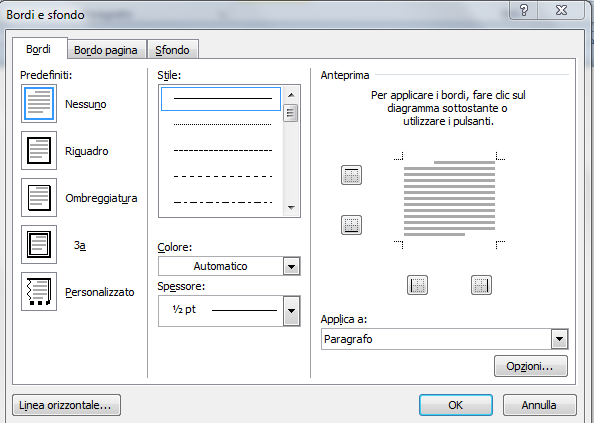Click the Linea orizzontale... button
The height and width of the screenshot is (423, 594).
[x=66, y=405]
